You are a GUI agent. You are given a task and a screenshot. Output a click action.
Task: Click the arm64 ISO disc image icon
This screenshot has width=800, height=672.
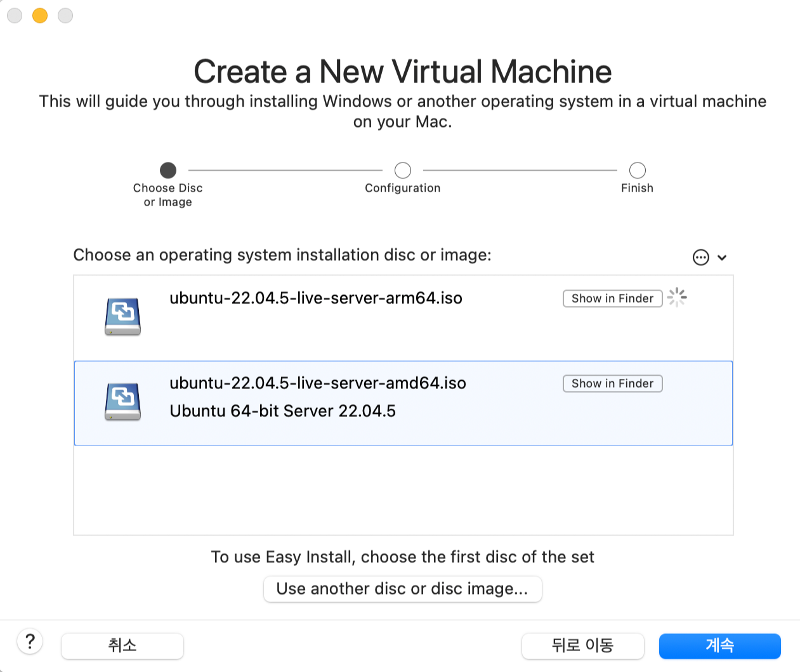[x=122, y=317]
